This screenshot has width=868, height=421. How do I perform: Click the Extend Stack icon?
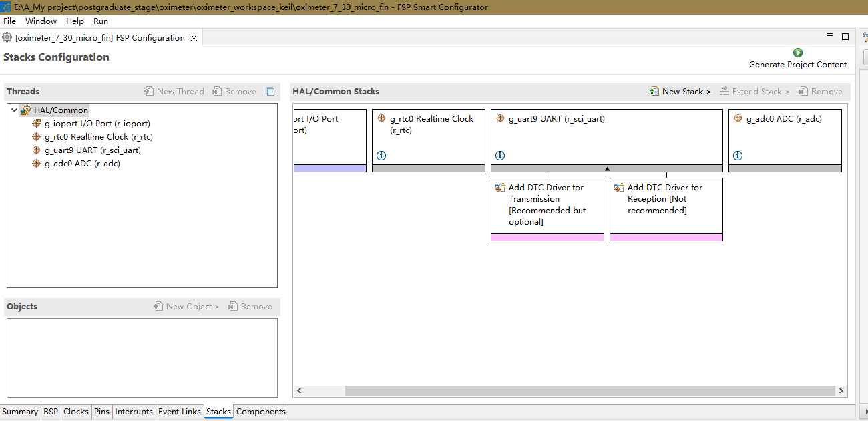click(724, 92)
